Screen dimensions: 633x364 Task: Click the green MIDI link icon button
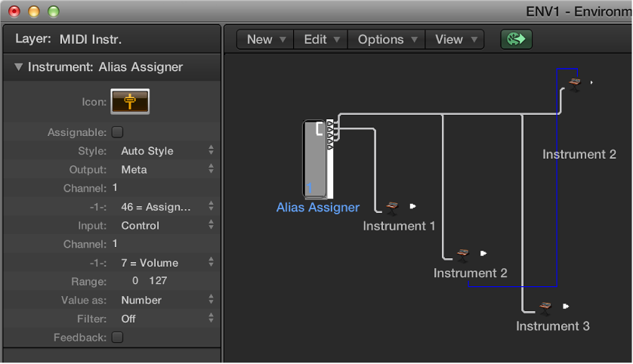[517, 39]
